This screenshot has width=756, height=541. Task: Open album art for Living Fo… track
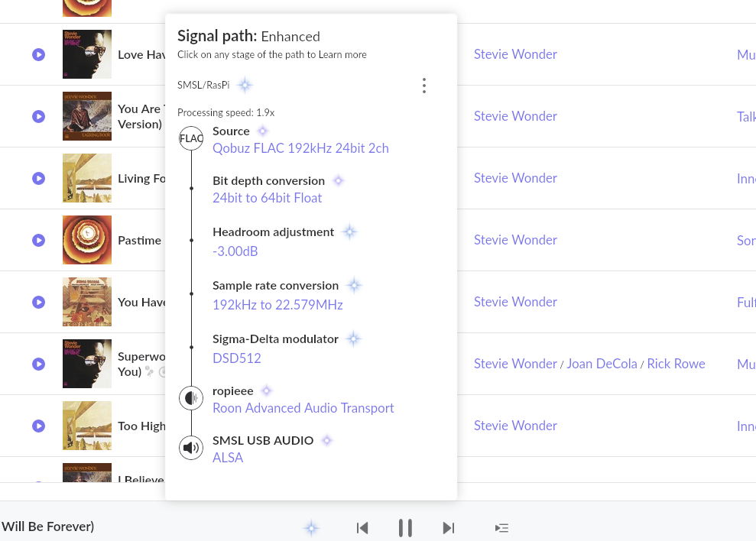coord(87,178)
